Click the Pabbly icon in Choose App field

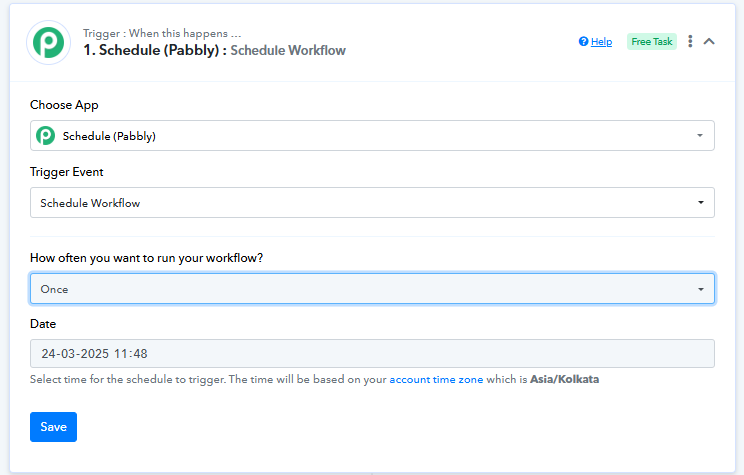tap(46, 136)
